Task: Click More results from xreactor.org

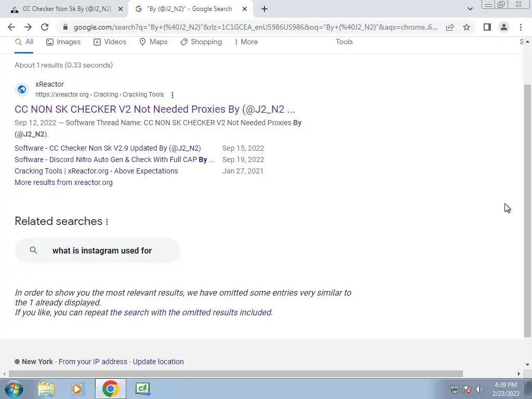Action: click(63, 182)
